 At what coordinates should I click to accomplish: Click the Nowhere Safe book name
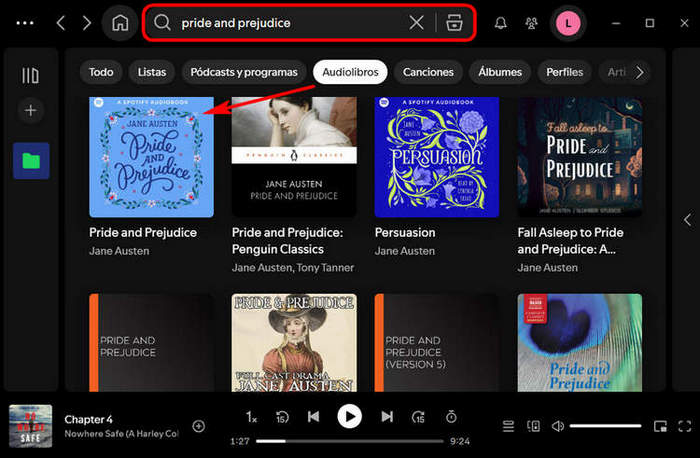tap(121, 433)
